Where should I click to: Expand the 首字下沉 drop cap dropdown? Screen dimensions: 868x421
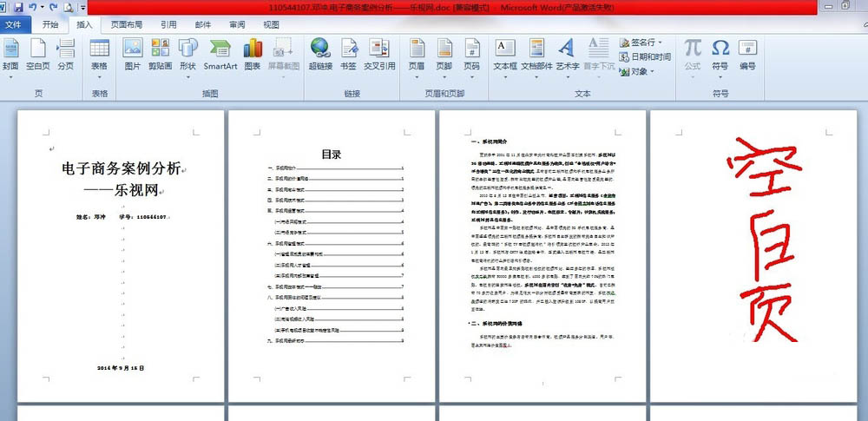tap(599, 77)
